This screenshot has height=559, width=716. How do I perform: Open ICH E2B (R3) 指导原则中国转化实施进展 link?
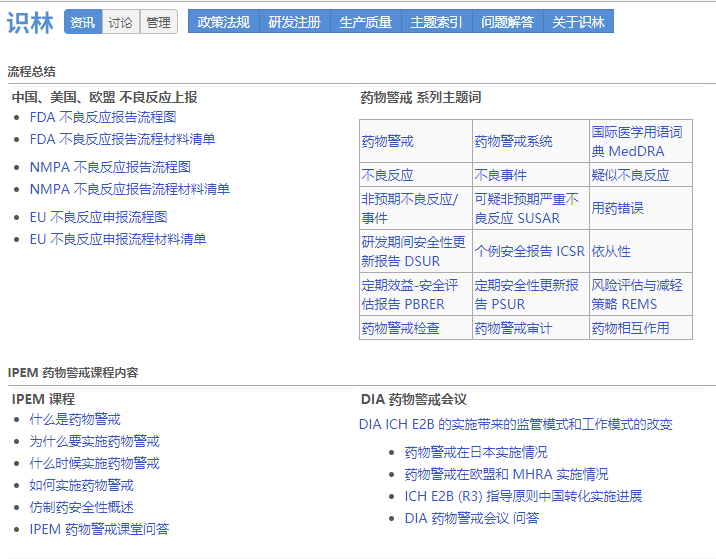tap(523, 496)
